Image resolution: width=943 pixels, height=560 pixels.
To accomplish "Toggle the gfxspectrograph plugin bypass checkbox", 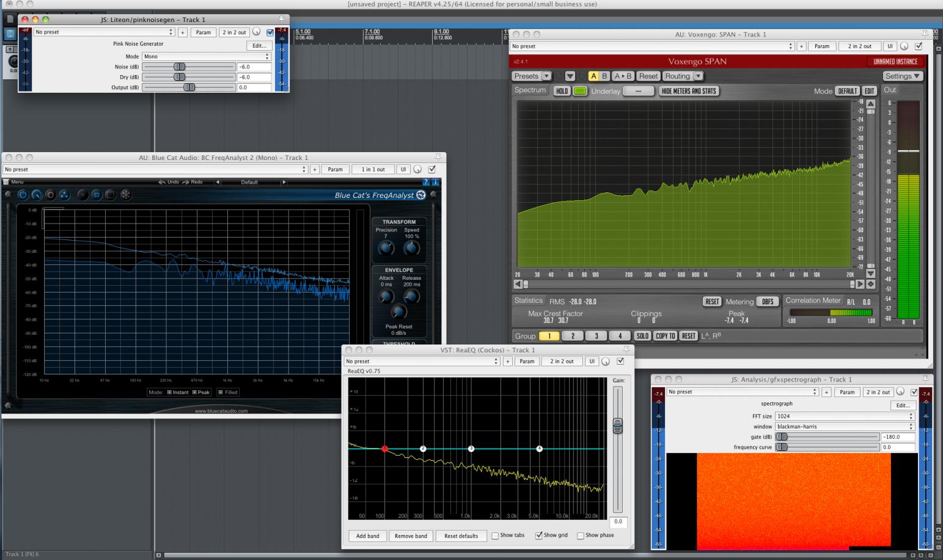I will pos(914,392).
